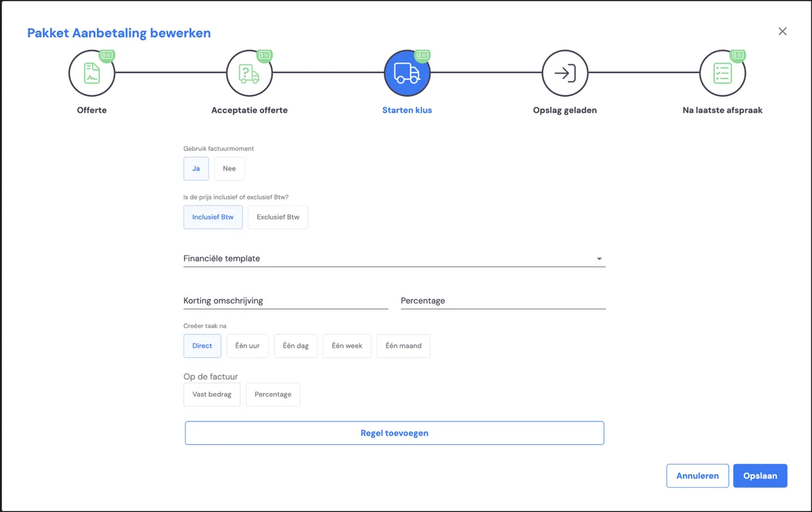Screen dimensions: 812x512
Task: Click the Op de factuur label
Action: (211, 377)
